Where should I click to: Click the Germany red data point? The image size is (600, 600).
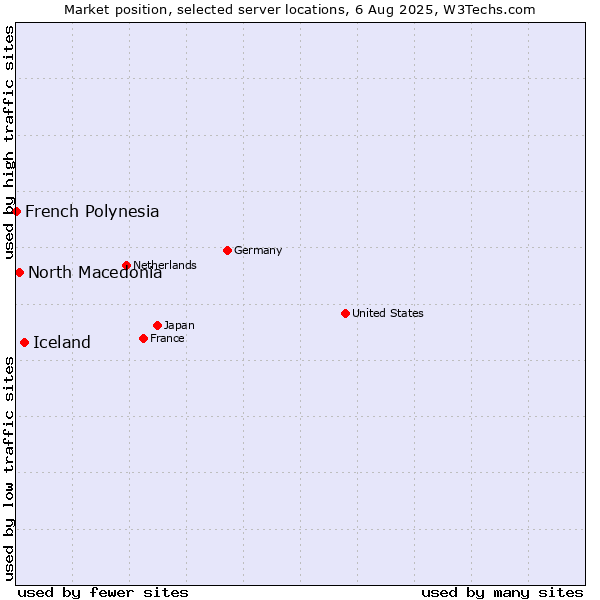tap(228, 251)
